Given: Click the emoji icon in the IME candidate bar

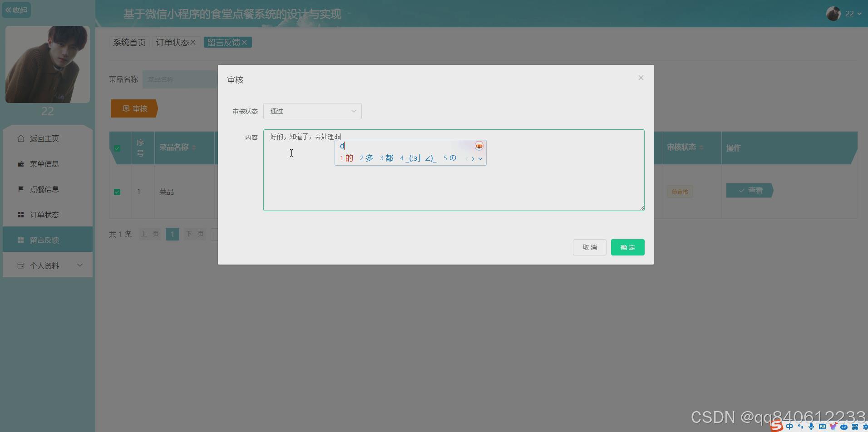Looking at the screenshot, I should (479, 146).
